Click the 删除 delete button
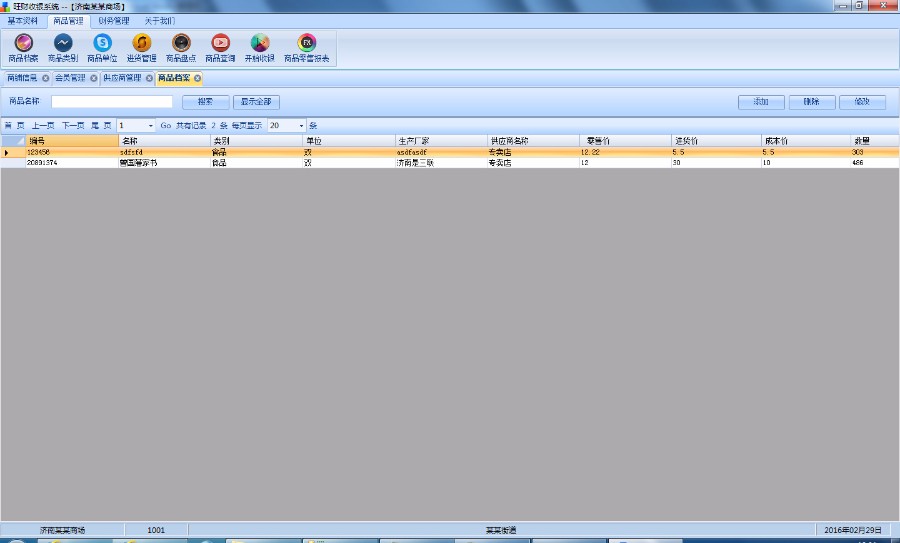The height and width of the screenshot is (543, 900). click(811, 102)
